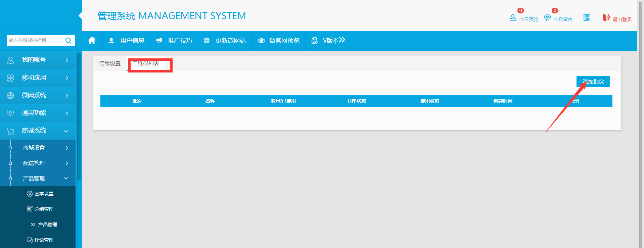644x248 pixels.
Task: Click the 添加批次 button
Action: point(593,82)
